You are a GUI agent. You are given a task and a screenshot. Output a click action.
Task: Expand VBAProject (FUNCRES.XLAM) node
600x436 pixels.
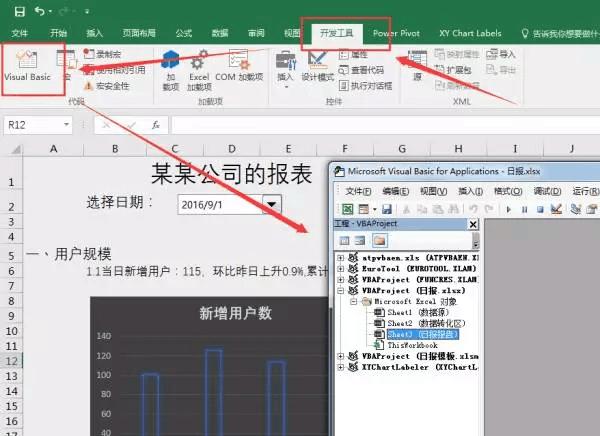(x=340, y=279)
